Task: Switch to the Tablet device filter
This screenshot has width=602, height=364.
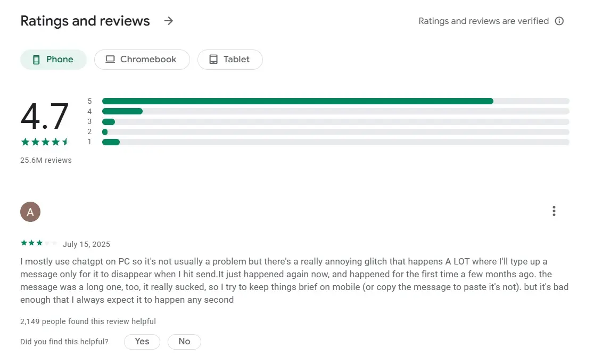Action: coord(230,59)
